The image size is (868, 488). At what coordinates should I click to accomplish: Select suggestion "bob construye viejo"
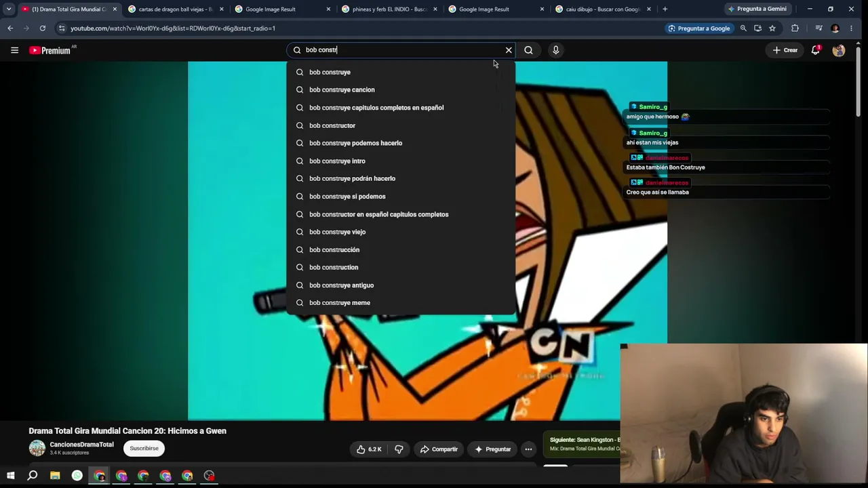point(401,232)
